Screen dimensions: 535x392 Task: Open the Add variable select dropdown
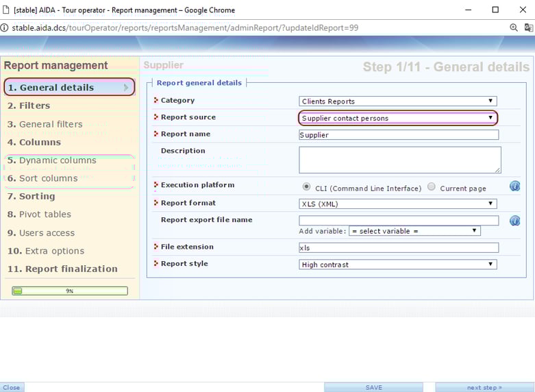[x=414, y=231]
